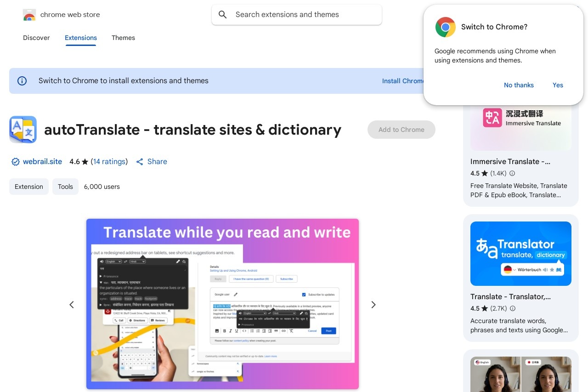This screenshot has width=588, height=392.
Task: Click the Free Translate Website description text
Action: point(519,190)
